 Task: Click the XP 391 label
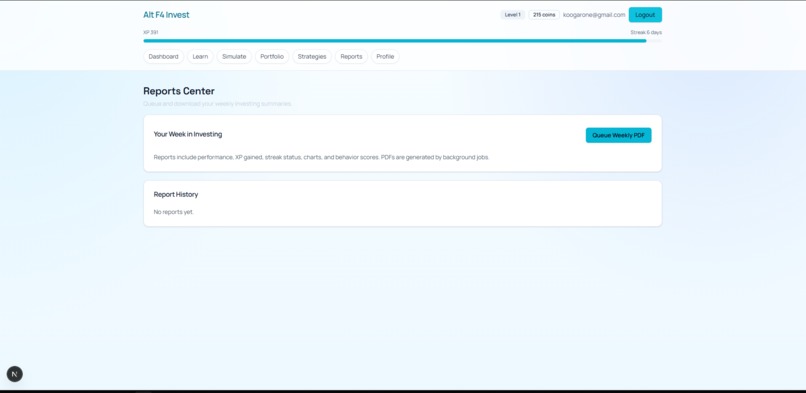(x=151, y=32)
